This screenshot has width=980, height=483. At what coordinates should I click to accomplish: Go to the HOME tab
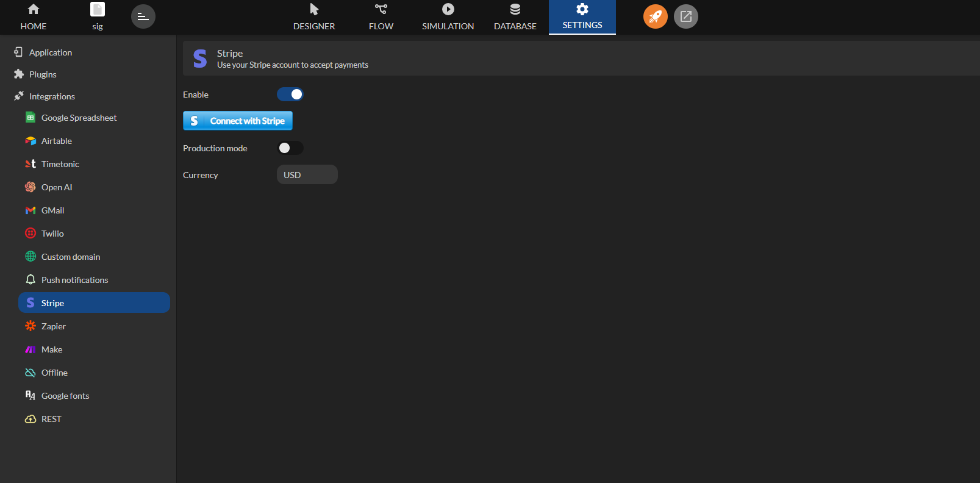point(34,17)
